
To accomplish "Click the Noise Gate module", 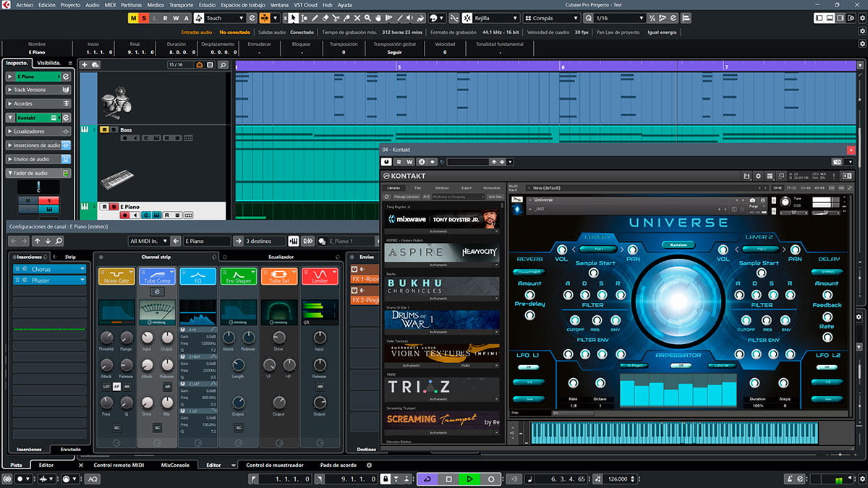I will [x=116, y=276].
